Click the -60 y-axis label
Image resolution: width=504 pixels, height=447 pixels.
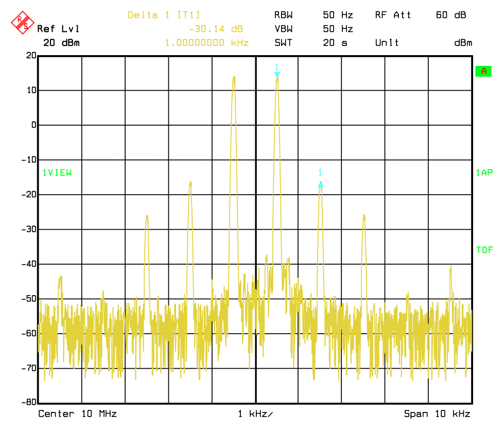pyautogui.click(x=29, y=334)
